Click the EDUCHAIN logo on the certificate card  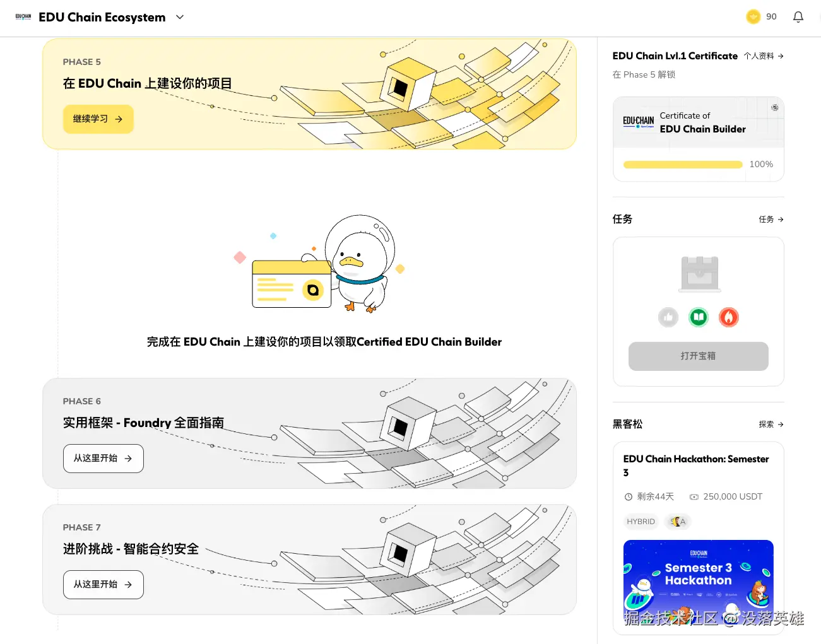[639, 122]
